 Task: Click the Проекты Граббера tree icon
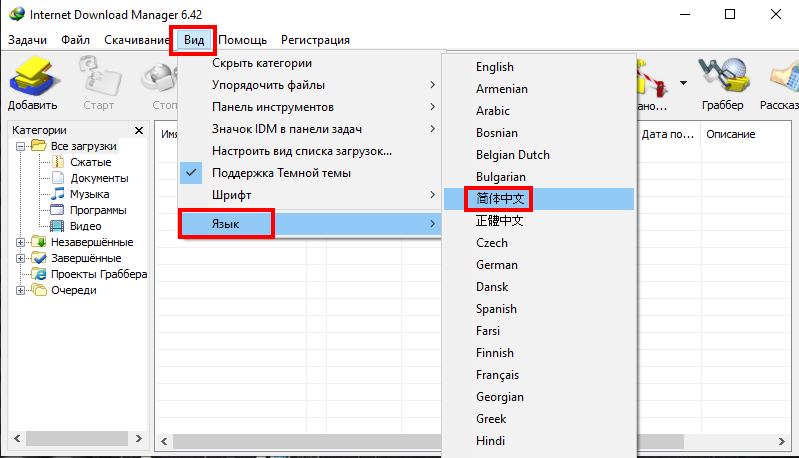pos(40,274)
